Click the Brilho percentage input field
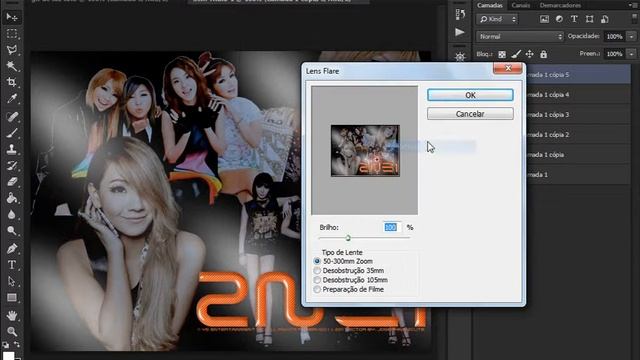The width and height of the screenshot is (640, 360). [392, 227]
